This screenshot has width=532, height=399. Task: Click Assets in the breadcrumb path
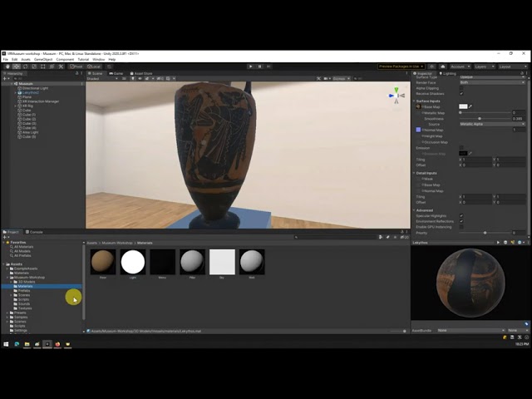coord(91,243)
